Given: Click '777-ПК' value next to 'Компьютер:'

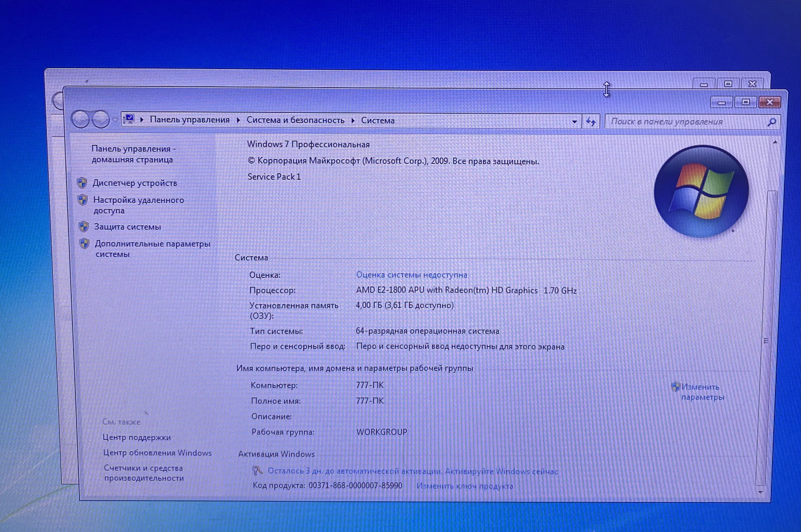Looking at the screenshot, I should click(x=370, y=385).
